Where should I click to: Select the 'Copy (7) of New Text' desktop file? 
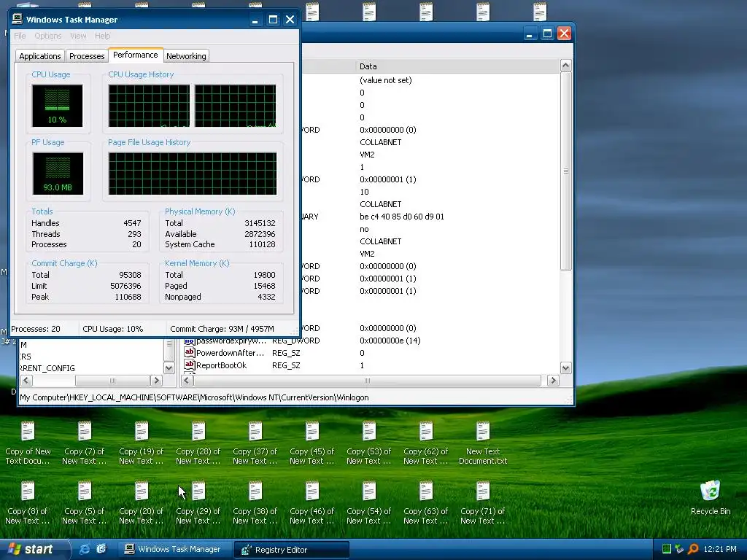(85, 443)
